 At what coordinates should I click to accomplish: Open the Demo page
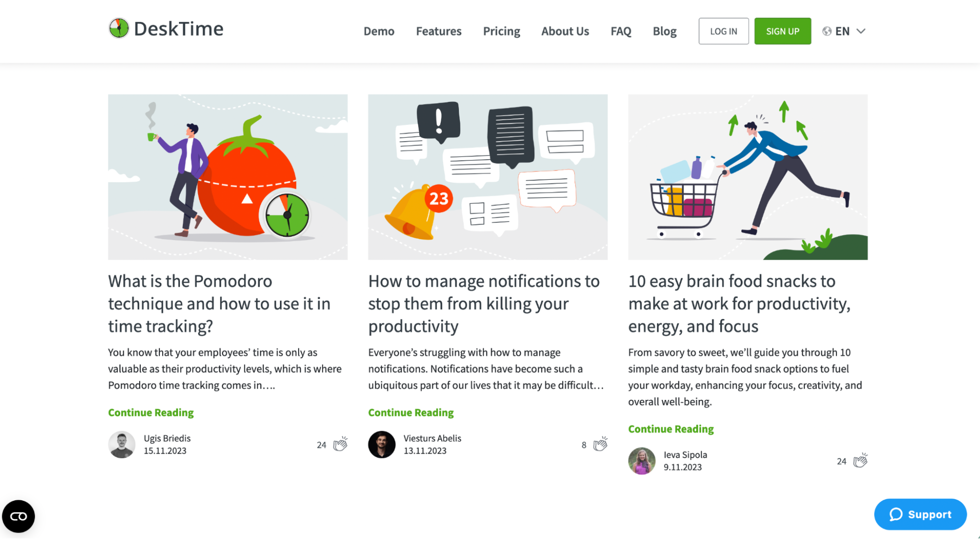click(x=378, y=31)
